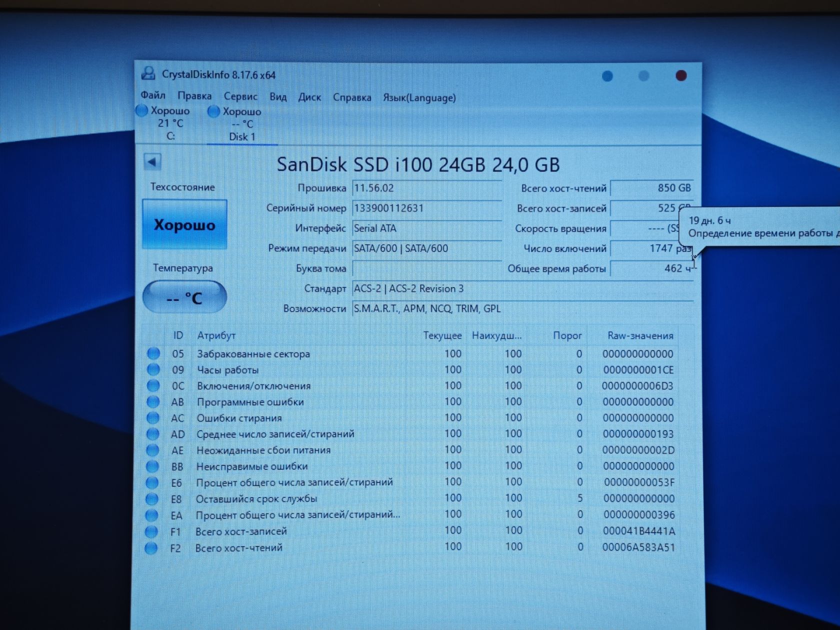This screenshot has width=840, height=630.
Task: Click status circle for Неисправимые ошибки row
Action: [152, 466]
